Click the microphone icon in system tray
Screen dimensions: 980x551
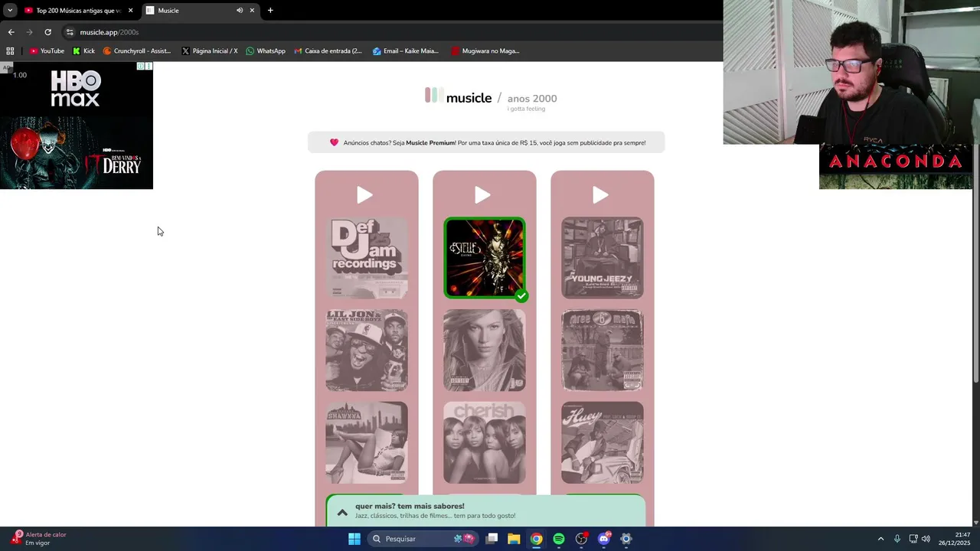pyautogui.click(x=897, y=539)
